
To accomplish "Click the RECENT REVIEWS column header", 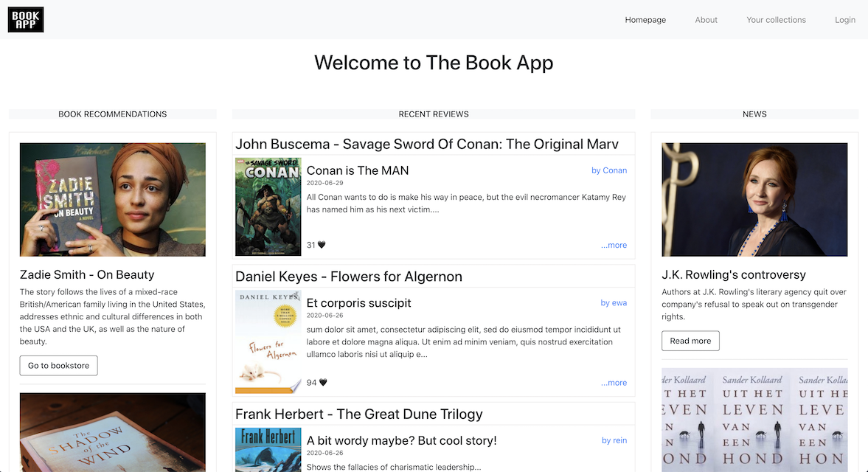I will [x=434, y=114].
